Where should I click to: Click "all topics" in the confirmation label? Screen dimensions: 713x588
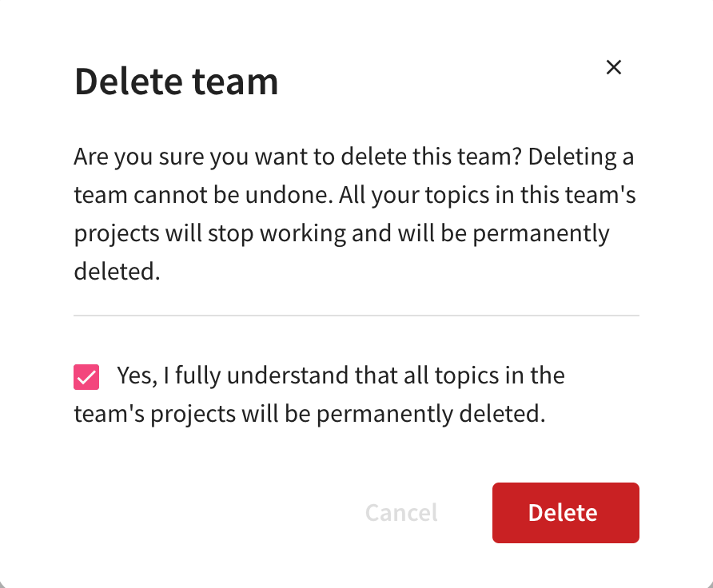click(444, 375)
